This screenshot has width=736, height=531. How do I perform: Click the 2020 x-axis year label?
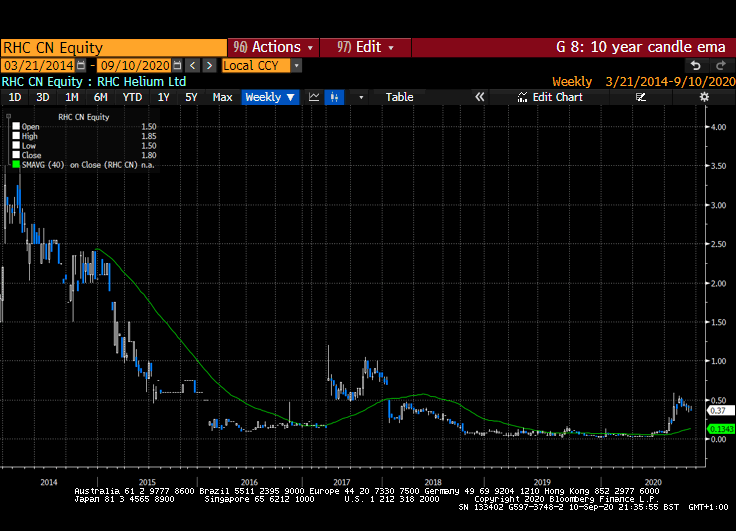[653, 482]
